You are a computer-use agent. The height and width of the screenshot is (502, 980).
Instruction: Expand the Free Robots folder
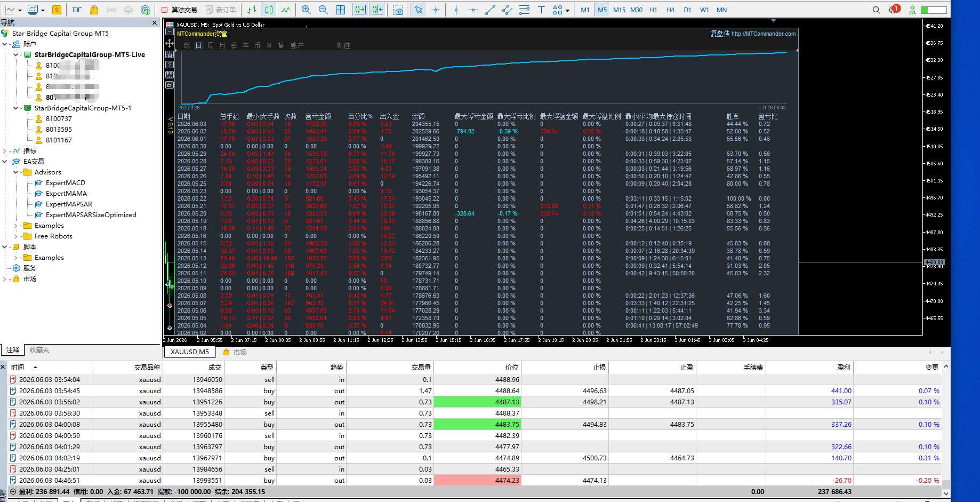[15, 236]
